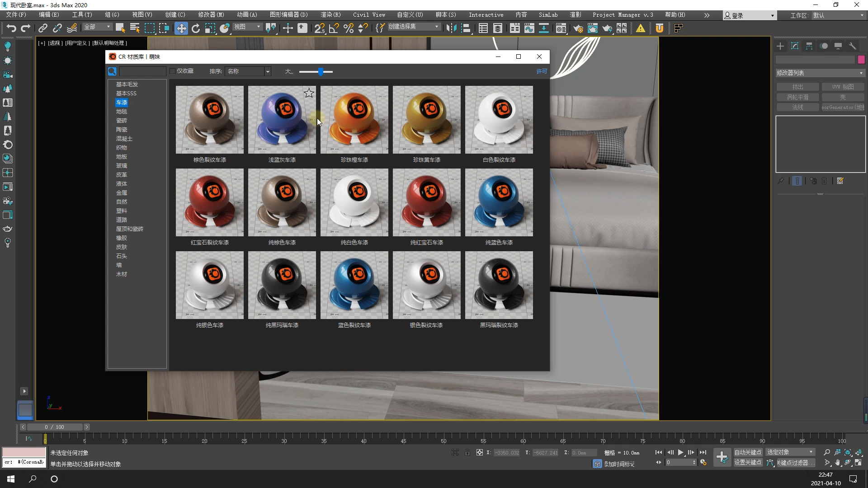Open the Modify panel tab
868x488 pixels.
point(795,46)
